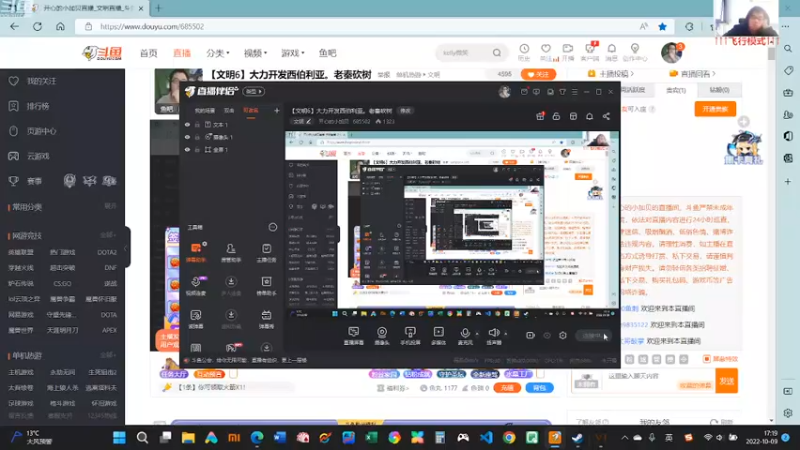Open the 房管助手 tool in toolbox
Screen dimensions: 800x450
[231, 252]
